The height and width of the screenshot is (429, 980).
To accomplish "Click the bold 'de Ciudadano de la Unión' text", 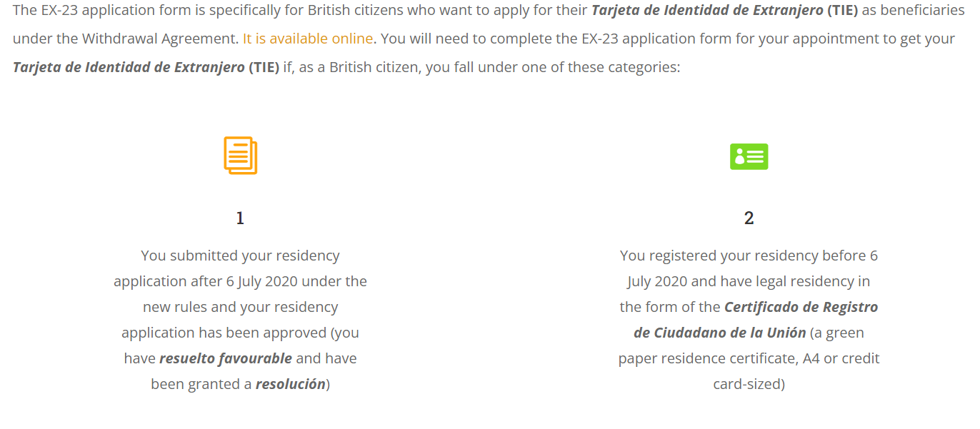I will [x=720, y=333].
